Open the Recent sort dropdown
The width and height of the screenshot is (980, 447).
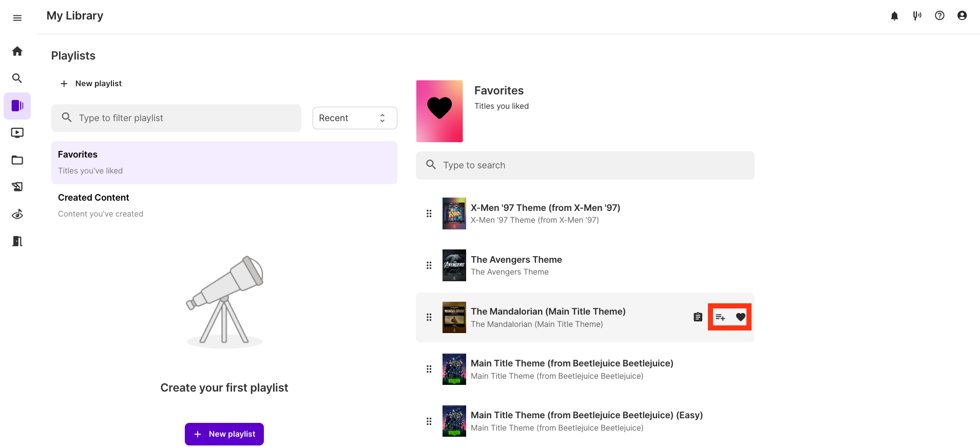355,118
